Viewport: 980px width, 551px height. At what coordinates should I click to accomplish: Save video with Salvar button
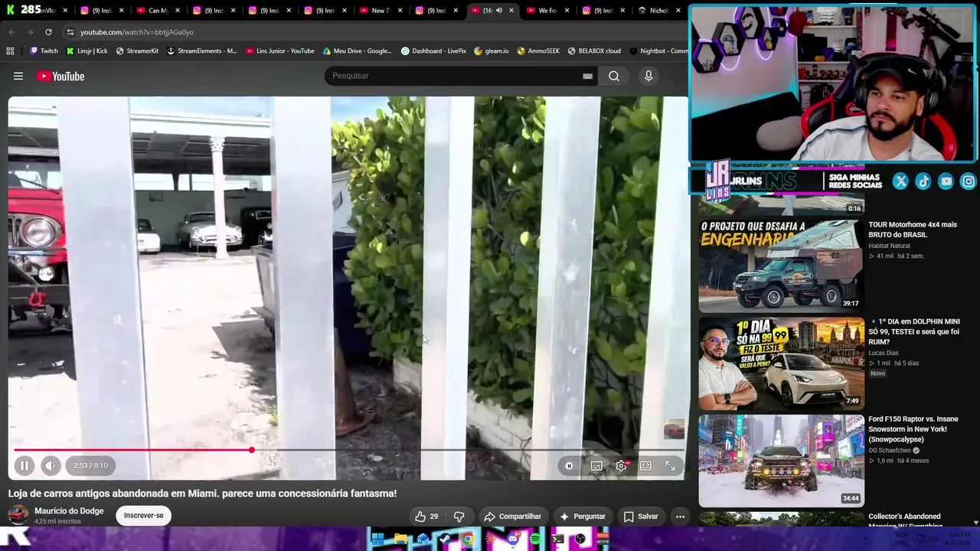(641, 517)
